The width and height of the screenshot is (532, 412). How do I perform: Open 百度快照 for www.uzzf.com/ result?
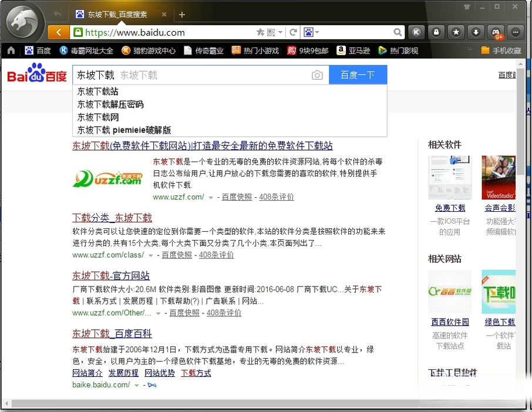(x=237, y=197)
